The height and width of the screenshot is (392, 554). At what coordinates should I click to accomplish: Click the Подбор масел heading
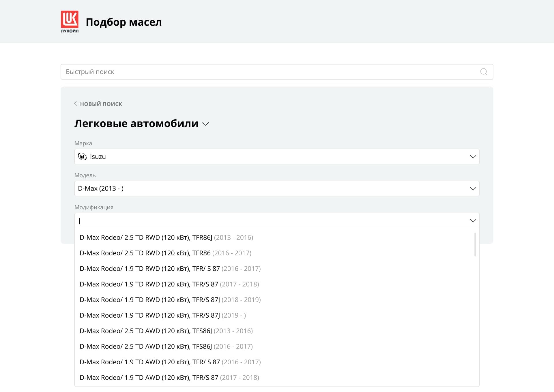point(124,22)
